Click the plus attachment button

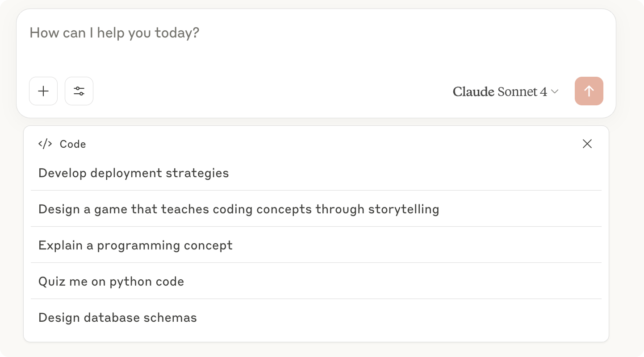coord(43,91)
